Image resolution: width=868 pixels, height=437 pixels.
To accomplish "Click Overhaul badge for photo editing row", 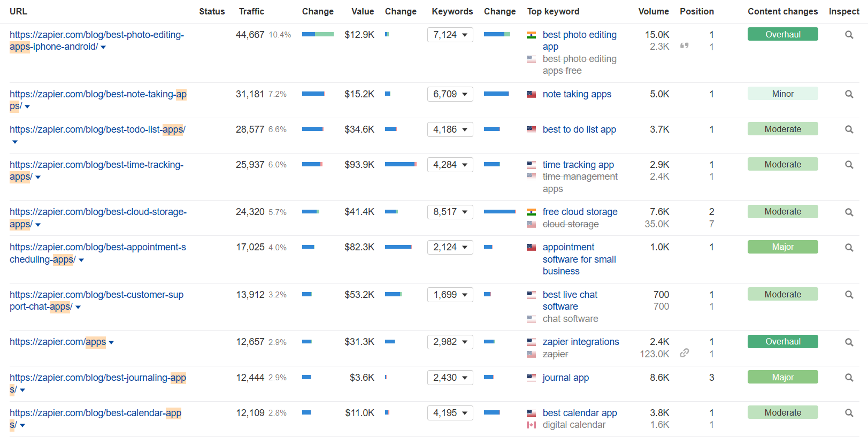I will tap(782, 34).
